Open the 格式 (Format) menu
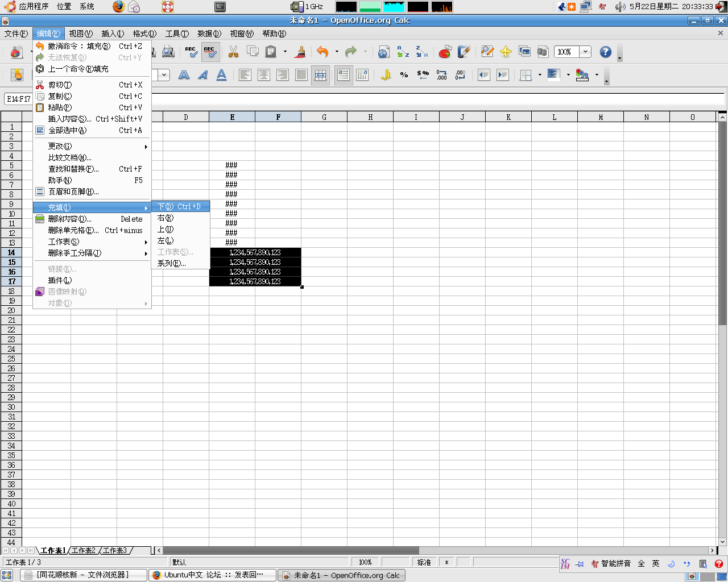The image size is (728, 582). [x=144, y=34]
